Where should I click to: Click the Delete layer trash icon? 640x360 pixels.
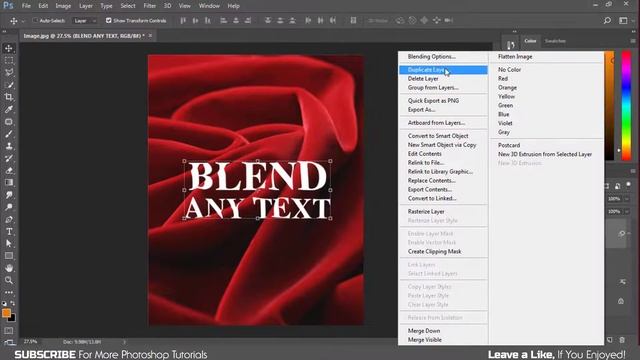[622, 340]
